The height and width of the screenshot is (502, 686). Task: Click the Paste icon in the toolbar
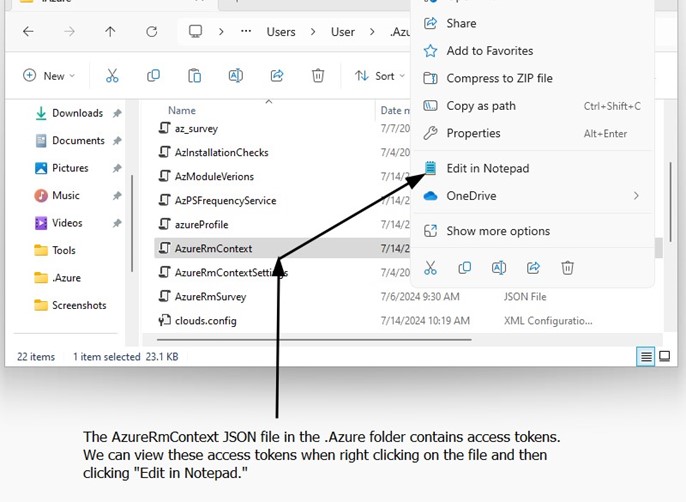(195, 76)
